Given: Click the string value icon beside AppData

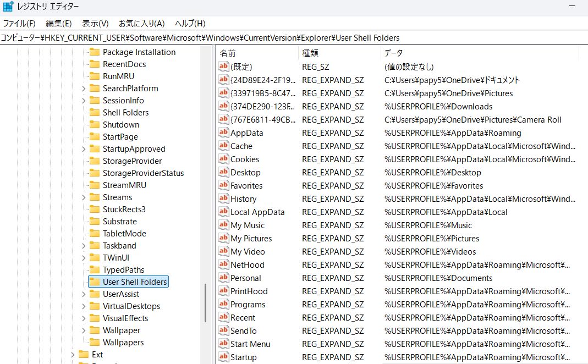Looking at the screenshot, I should [x=223, y=133].
